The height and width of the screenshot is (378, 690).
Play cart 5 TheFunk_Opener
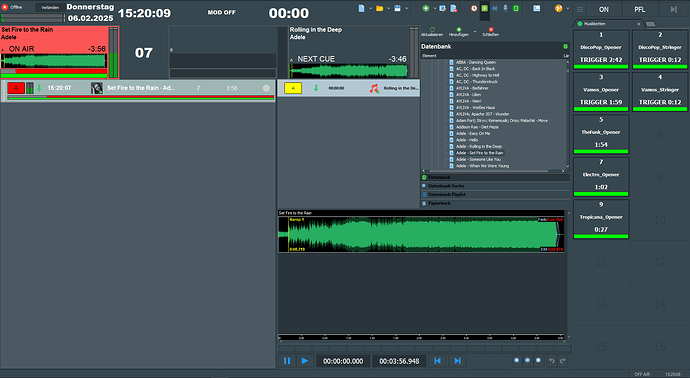(601, 134)
